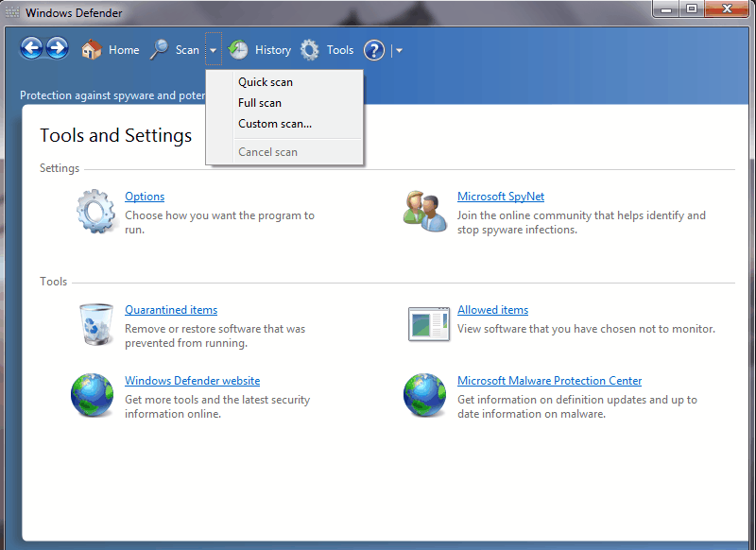Click the 'Protection against spyware' banner text
This screenshot has width=756, height=550.
(x=112, y=95)
